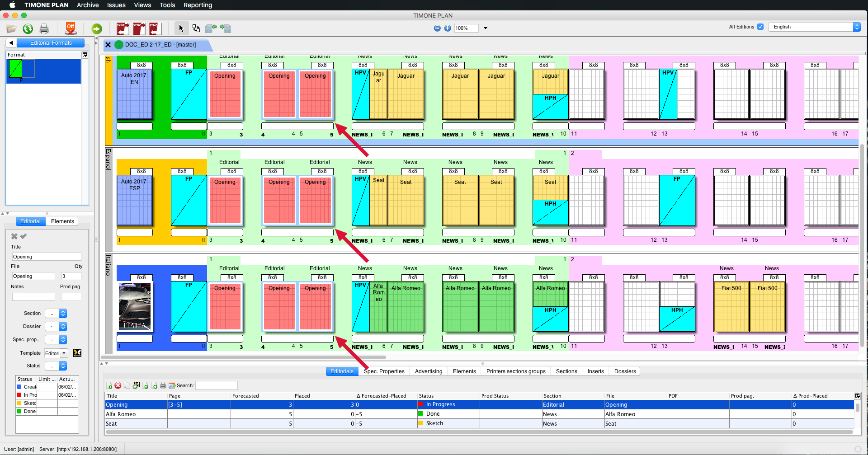Screen dimensions: 868x455
Task: Click the printer icon in the top toolbar
Action: (x=44, y=29)
